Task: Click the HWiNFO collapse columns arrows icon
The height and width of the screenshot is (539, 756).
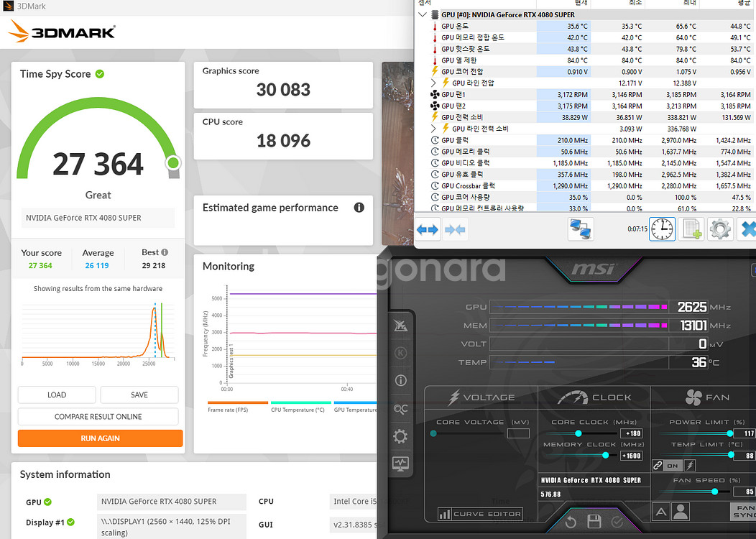Action: click(x=455, y=229)
